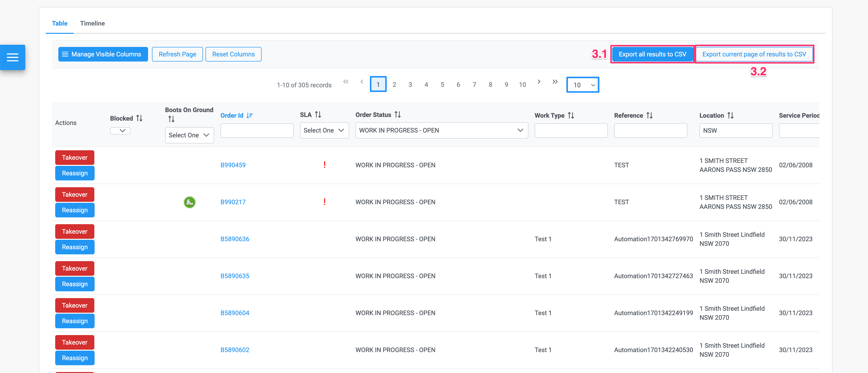
Task: Click Takeover for order B5890604
Action: pyautogui.click(x=75, y=306)
